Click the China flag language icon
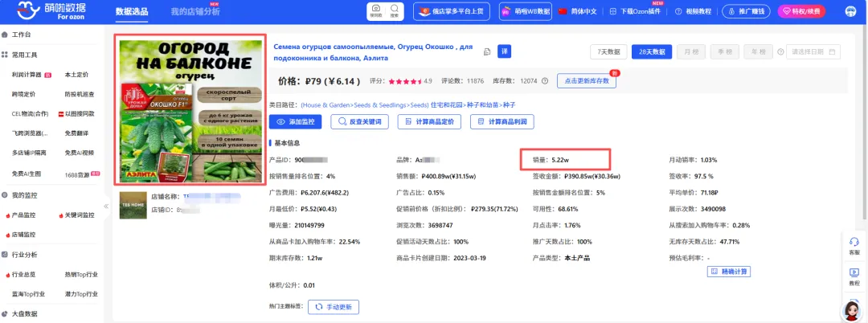The image size is (868, 323). point(563,11)
